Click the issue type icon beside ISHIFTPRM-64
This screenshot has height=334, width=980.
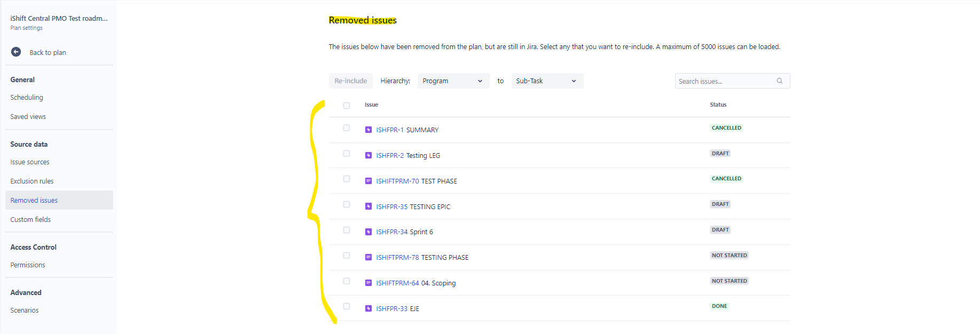click(369, 283)
